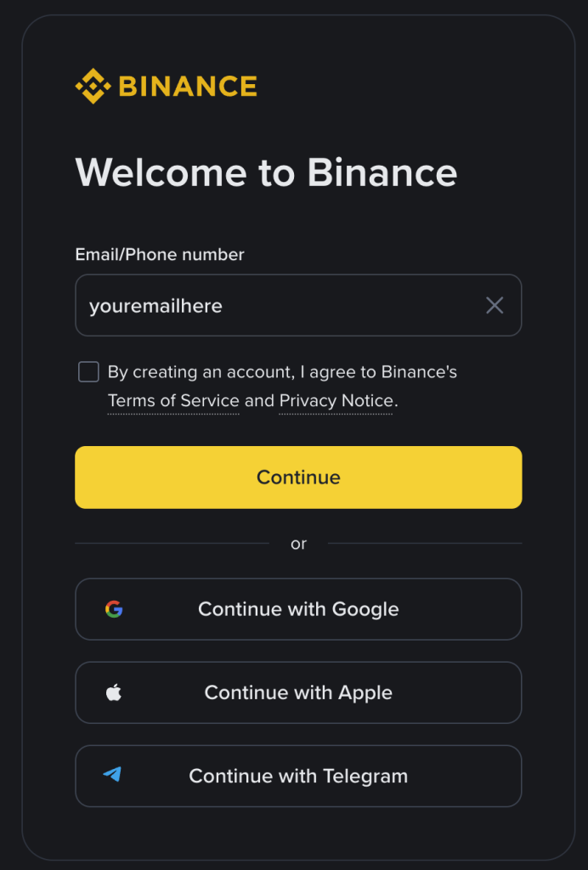588x870 pixels.
Task: Click the Email/Phone number label
Action: (x=160, y=255)
